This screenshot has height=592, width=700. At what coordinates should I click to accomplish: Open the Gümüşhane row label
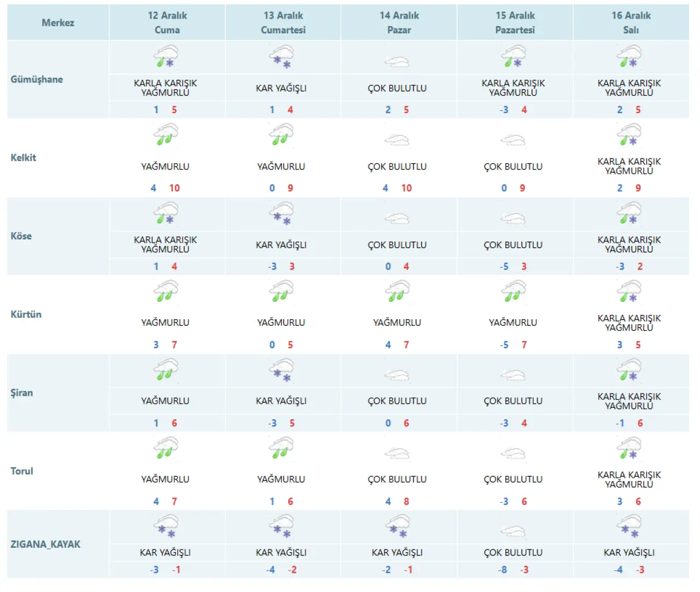pyautogui.click(x=37, y=79)
